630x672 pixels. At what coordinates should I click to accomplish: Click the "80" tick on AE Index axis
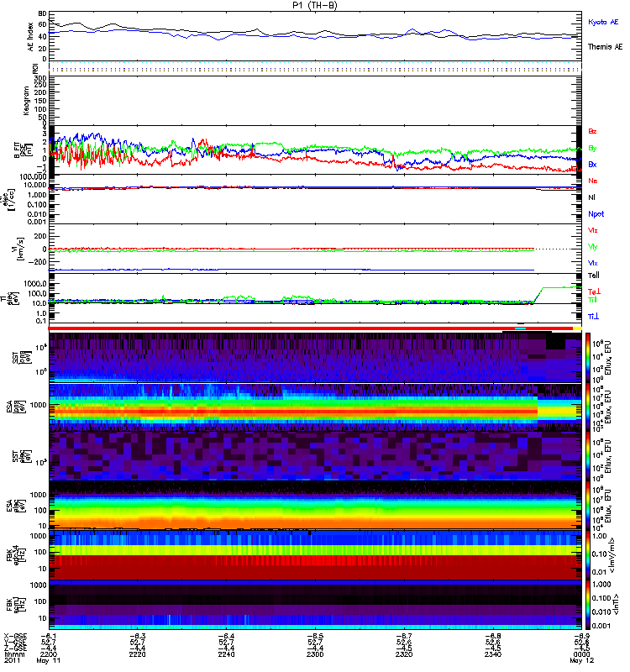[x=42, y=13]
